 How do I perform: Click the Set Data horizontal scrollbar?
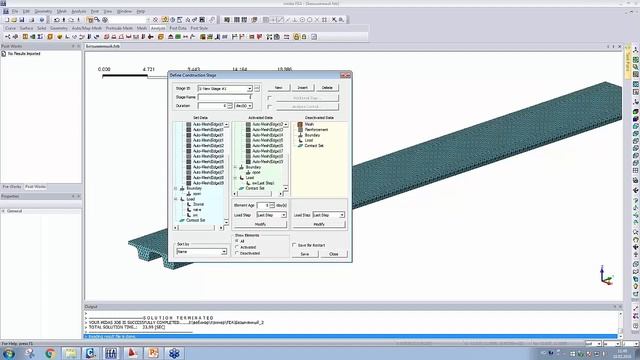point(199,228)
